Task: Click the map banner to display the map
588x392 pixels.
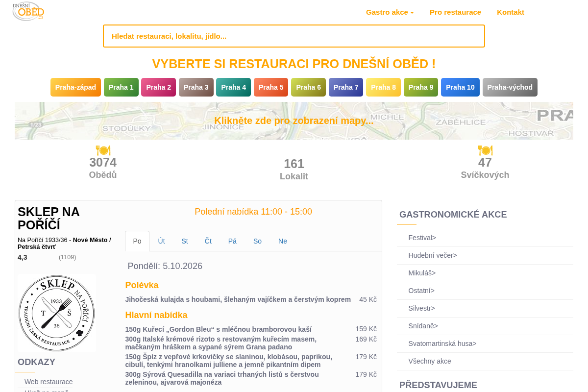Action: click(x=294, y=121)
